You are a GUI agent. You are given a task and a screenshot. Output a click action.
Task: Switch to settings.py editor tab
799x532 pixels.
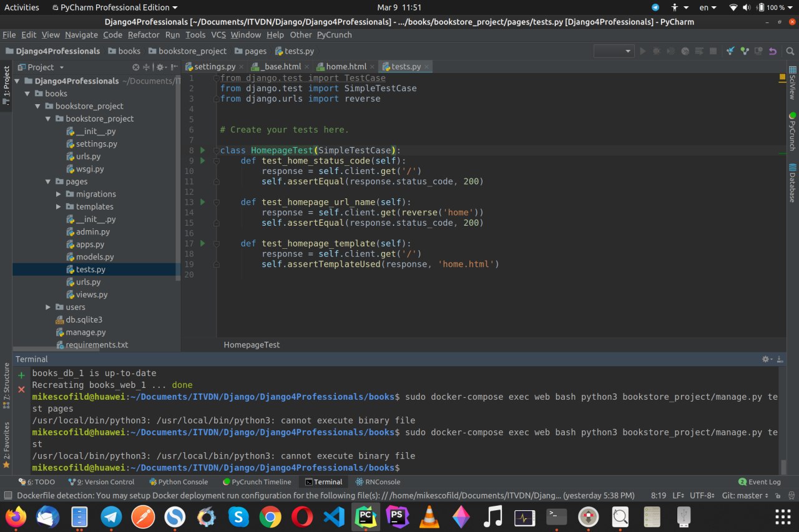click(214, 67)
